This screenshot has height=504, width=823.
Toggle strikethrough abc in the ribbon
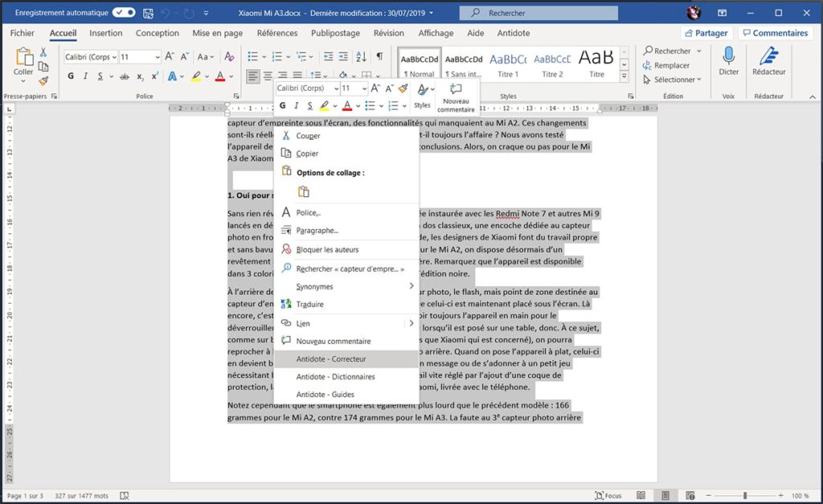[x=125, y=76]
